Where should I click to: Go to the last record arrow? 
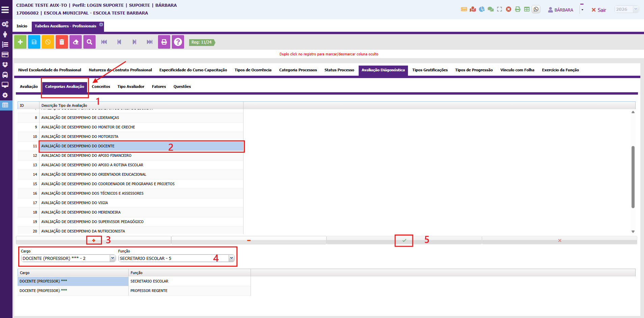(x=149, y=42)
